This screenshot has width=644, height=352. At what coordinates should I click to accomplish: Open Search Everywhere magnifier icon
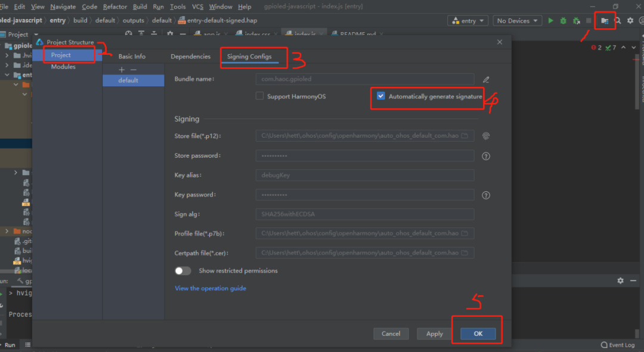tap(618, 20)
